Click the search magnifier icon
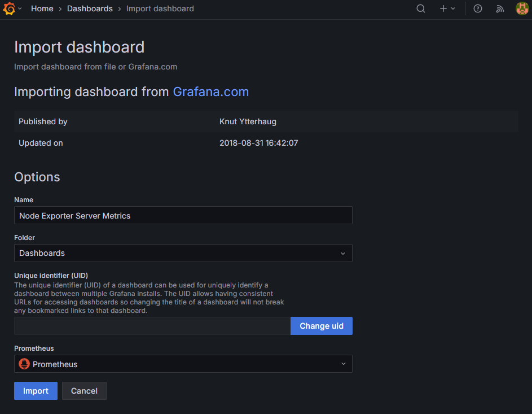 [421, 8]
